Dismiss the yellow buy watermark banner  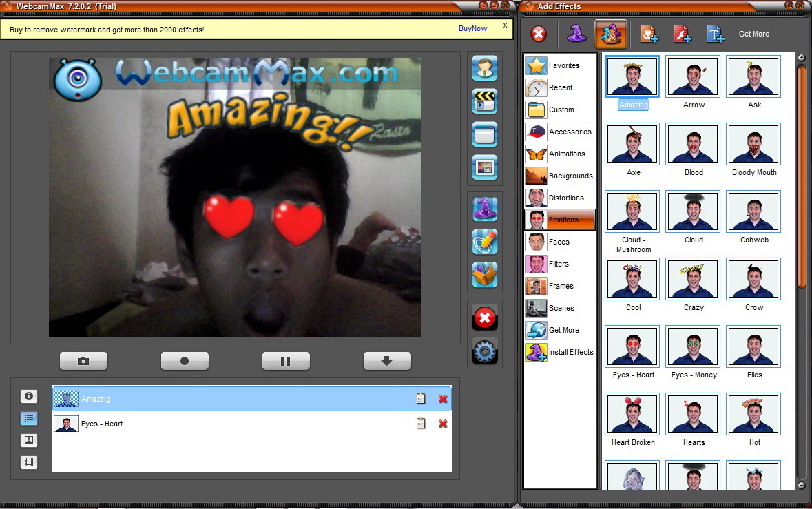point(505,25)
